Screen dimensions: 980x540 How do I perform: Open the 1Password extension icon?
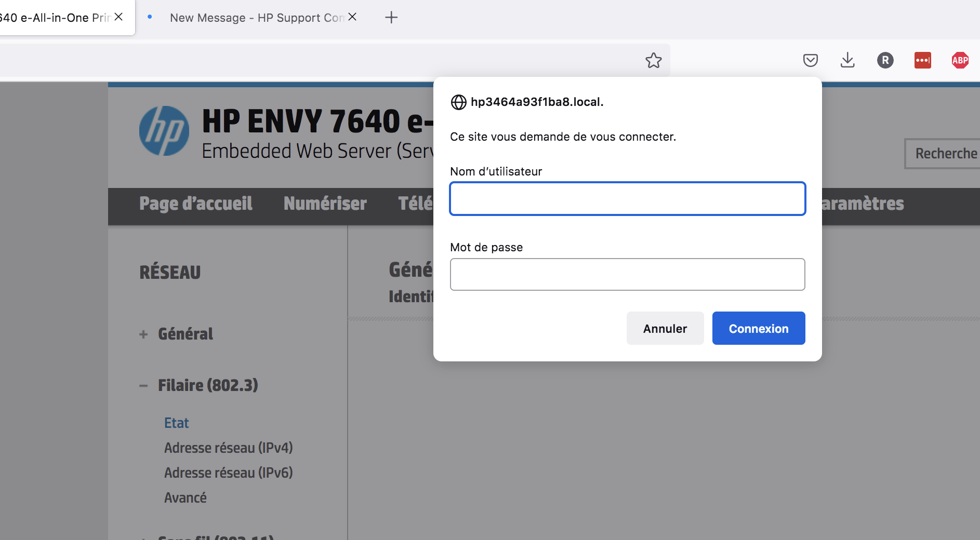(x=923, y=60)
